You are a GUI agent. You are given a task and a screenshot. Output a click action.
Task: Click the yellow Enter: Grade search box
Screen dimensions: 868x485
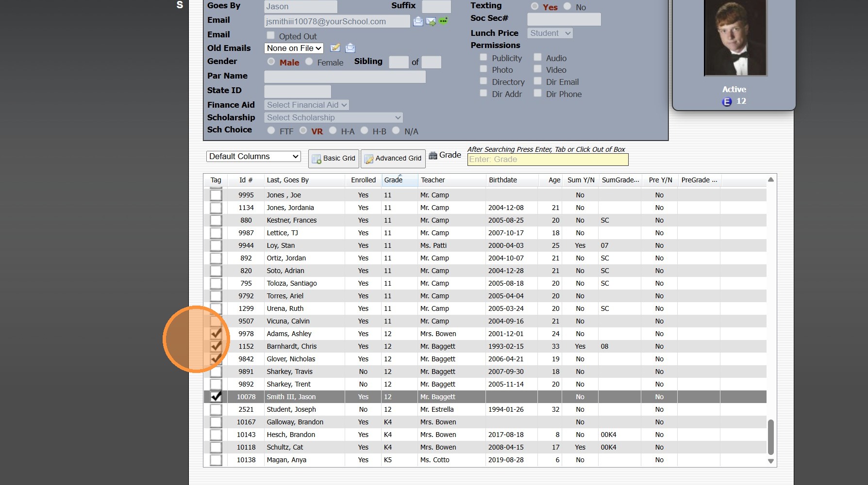(x=548, y=160)
